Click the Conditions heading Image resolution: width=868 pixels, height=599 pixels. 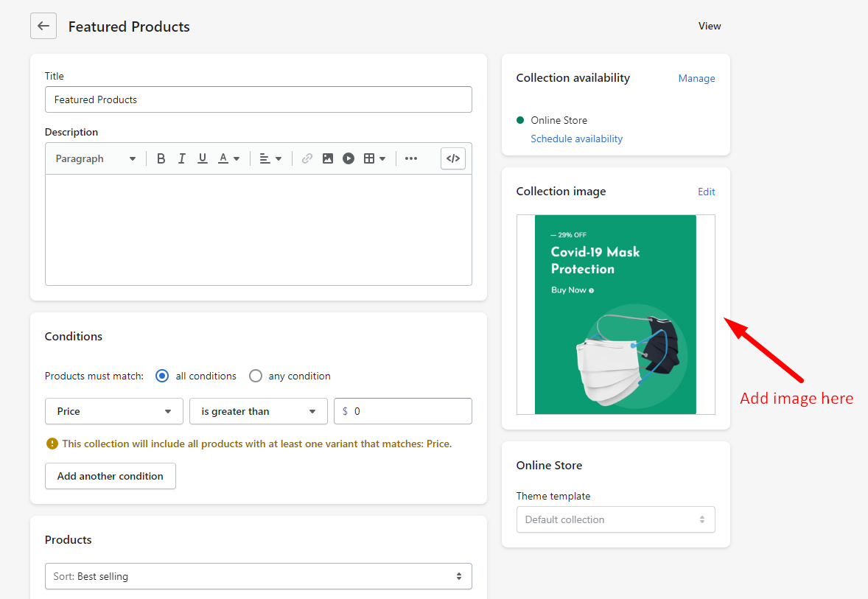pos(74,337)
